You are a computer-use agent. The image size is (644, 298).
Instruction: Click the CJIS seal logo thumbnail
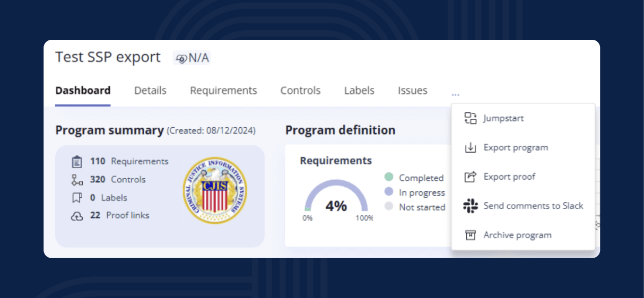pos(215,190)
